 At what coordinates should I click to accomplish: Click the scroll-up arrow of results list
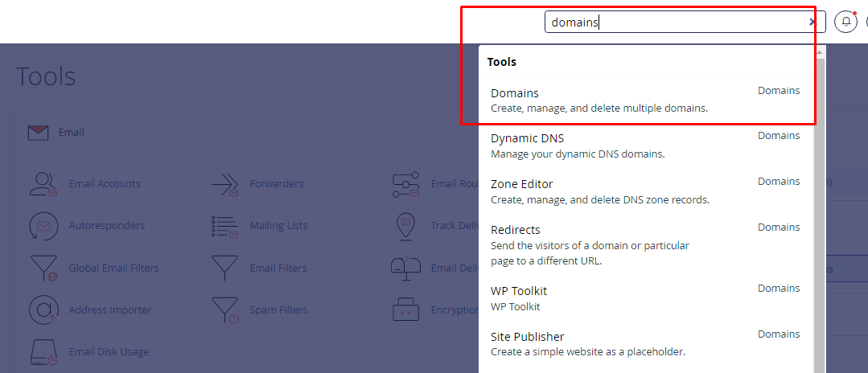819,52
